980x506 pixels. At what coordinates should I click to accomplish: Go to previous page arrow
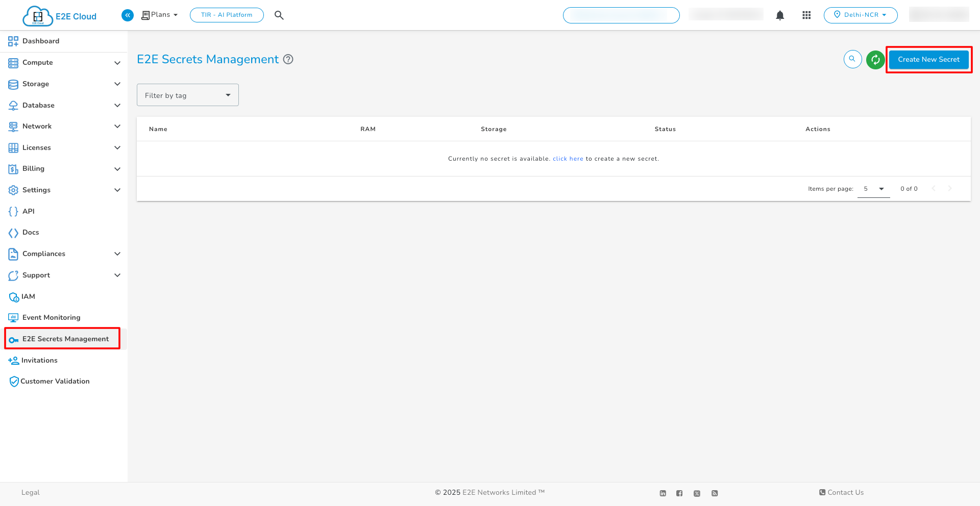tap(934, 189)
